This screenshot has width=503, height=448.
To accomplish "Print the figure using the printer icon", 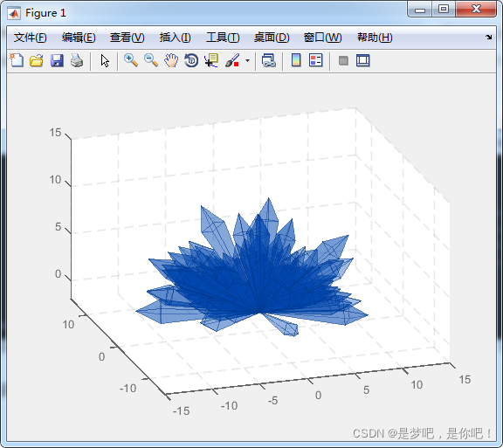I will coord(77,60).
